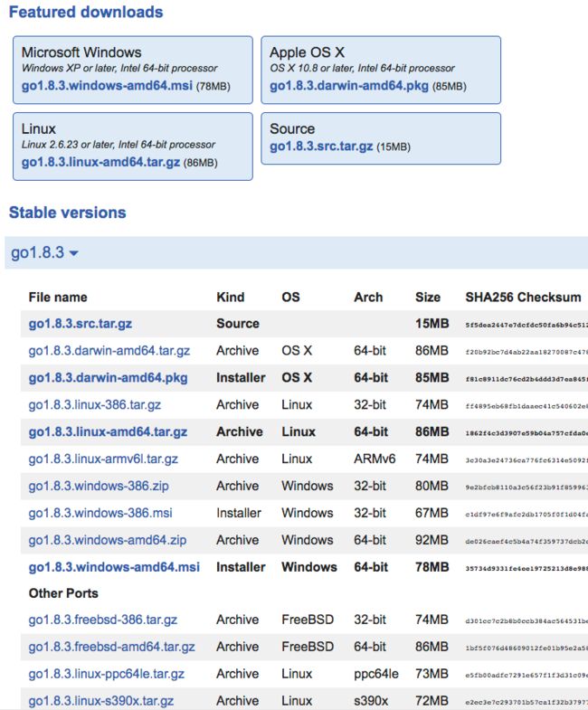Open go1.8.3.linux-amd64.tar.gz in the featured Linux box

click(x=100, y=162)
